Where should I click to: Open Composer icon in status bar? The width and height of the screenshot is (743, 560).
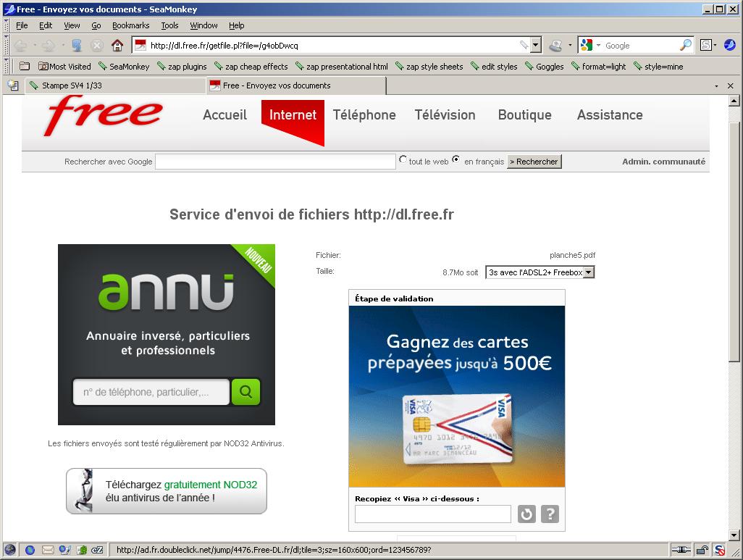point(64,550)
